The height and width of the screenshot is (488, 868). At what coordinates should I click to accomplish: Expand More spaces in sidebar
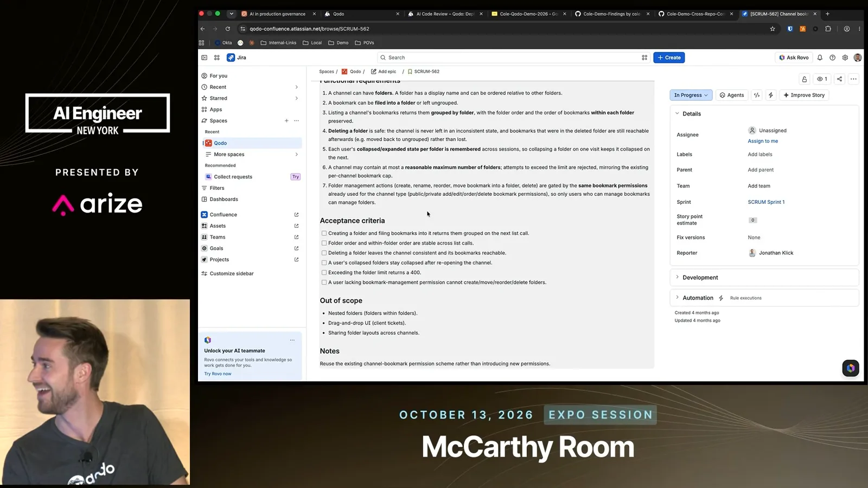296,155
